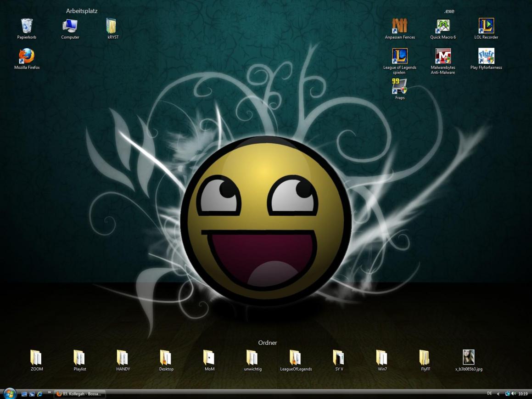Select the Quick Macro 6 icon
This screenshot has width=532, height=399.
(443, 26)
